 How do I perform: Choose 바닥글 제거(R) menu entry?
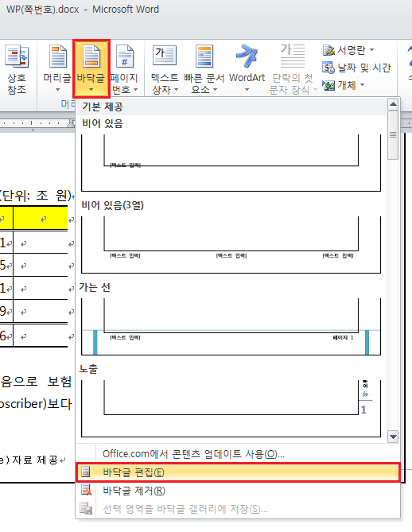238,491
